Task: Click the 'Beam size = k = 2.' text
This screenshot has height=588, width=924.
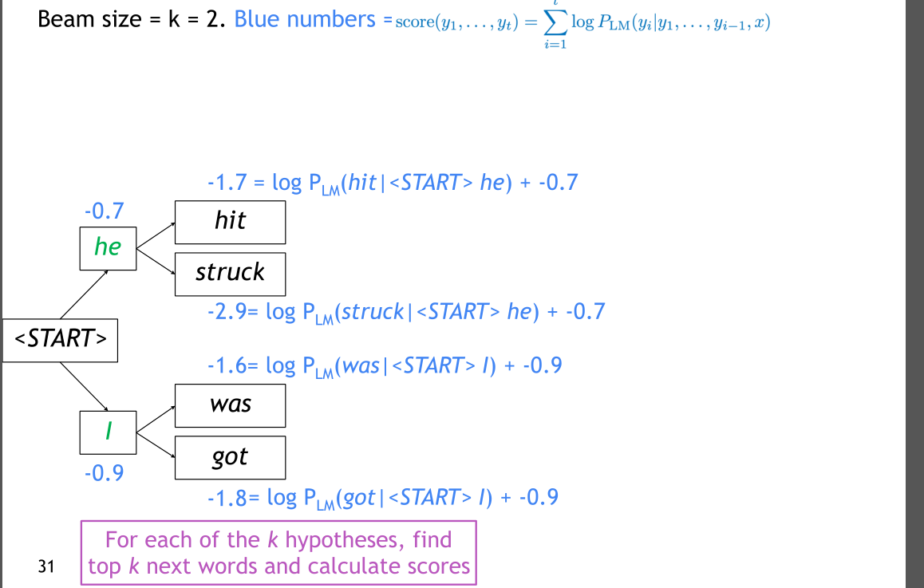Action: (x=132, y=19)
